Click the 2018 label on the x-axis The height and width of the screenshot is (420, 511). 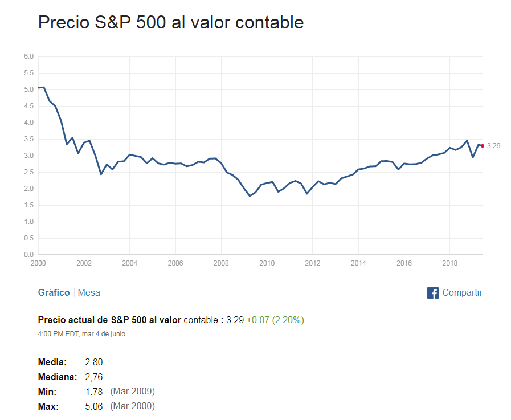449,263
